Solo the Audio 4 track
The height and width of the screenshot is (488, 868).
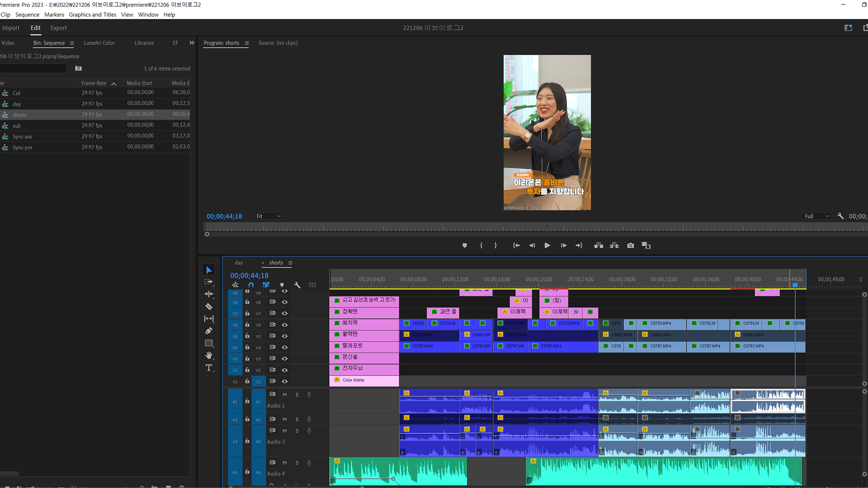pos(297,463)
